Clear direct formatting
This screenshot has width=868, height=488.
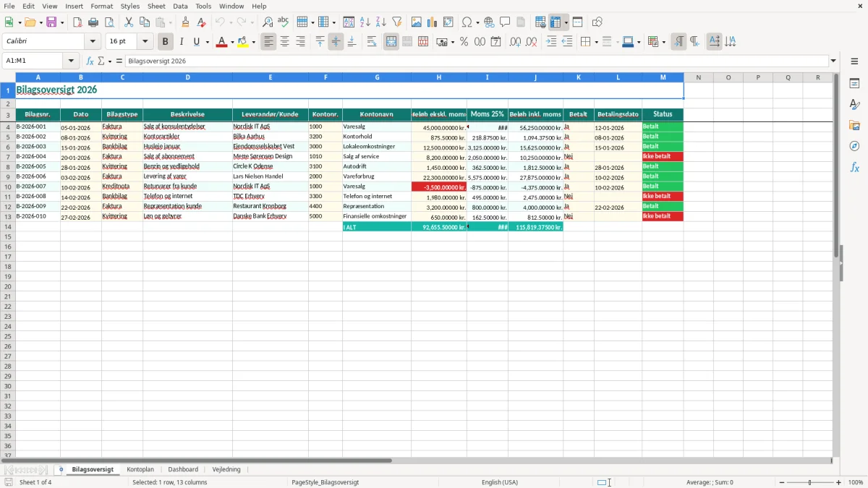[x=202, y=22]
